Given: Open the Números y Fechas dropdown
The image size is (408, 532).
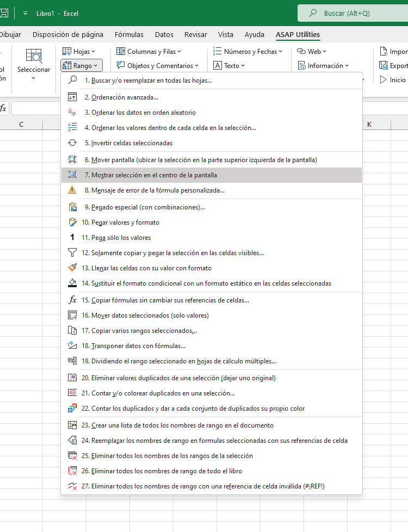Looking at the screenshot, I should 248,51.
